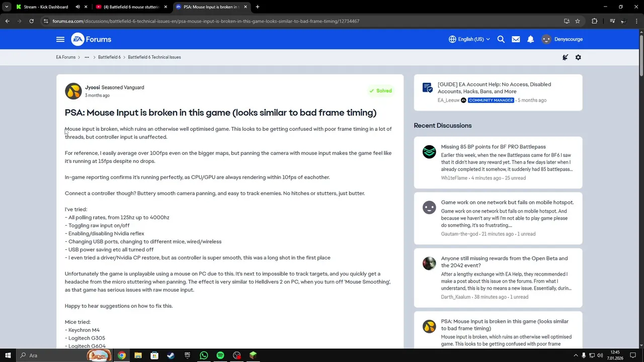Open the media control music icon

click(612, 21)
